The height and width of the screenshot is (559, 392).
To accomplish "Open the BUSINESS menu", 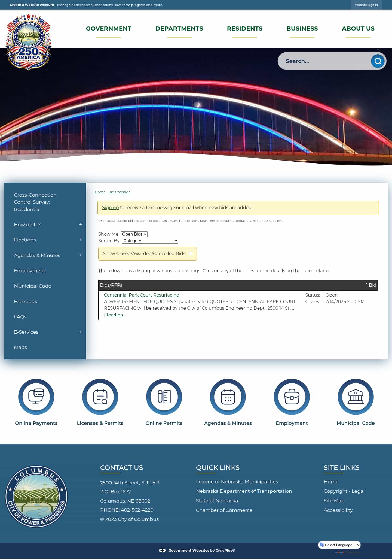I will click(x=302, y=29).
